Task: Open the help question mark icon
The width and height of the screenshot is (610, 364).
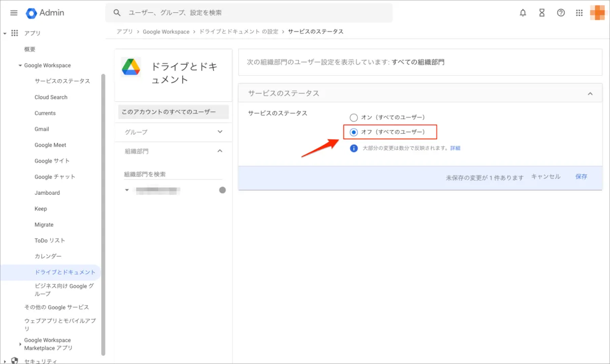Action: pyautogui.click(x=561, y=13)
